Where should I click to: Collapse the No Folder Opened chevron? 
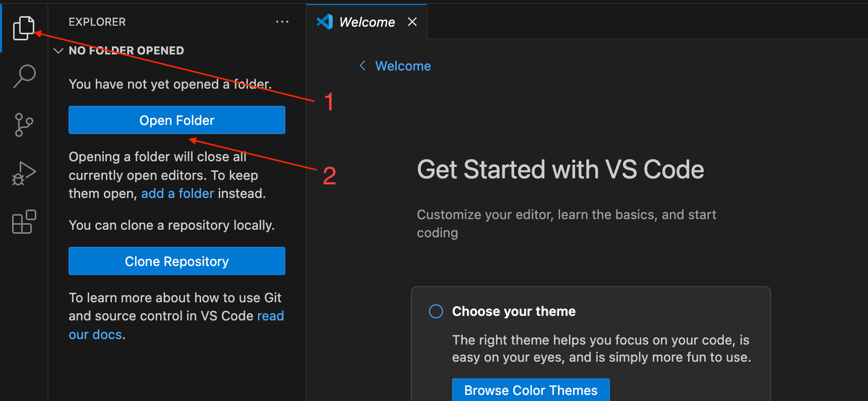tap(58, 51)
